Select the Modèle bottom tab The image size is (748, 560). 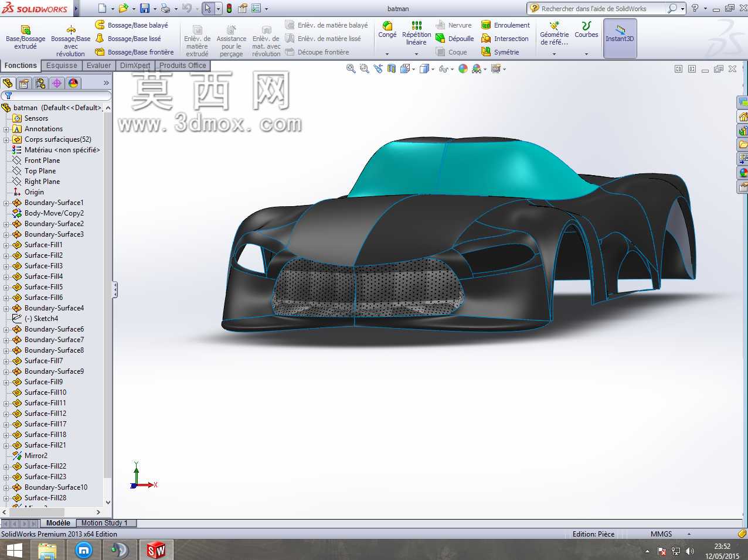click(x=58, y=523)
